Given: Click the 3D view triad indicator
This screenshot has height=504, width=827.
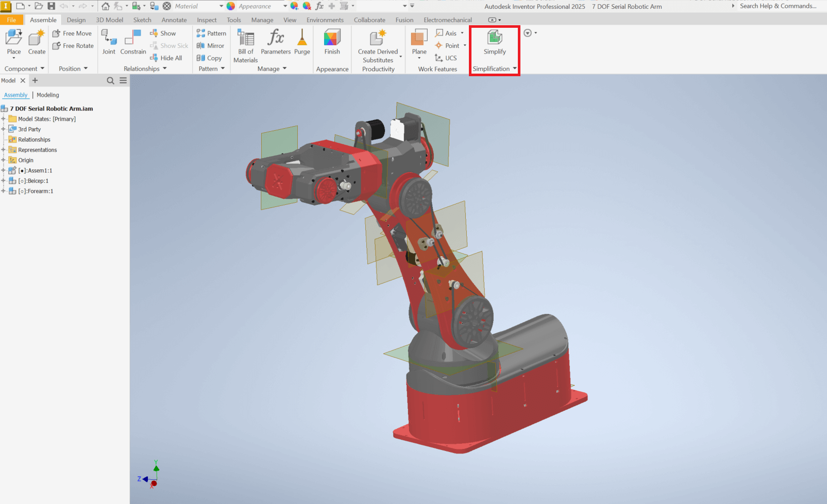Looking at the screenshot, I should point(149,474).
